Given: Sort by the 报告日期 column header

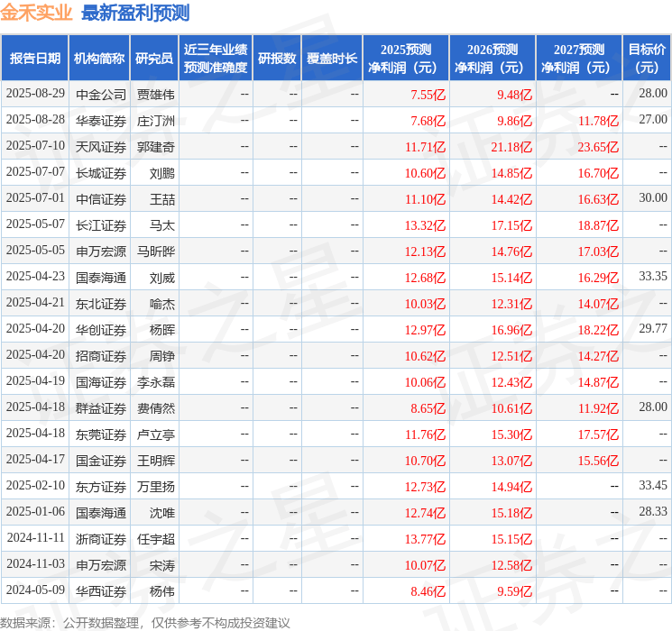Looking at the screenshot, I should pyautogui.click(x=35, y=59).
